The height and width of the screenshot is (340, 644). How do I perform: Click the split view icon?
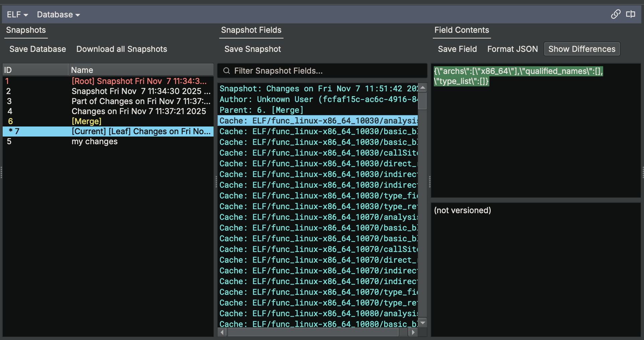point(631,14)
